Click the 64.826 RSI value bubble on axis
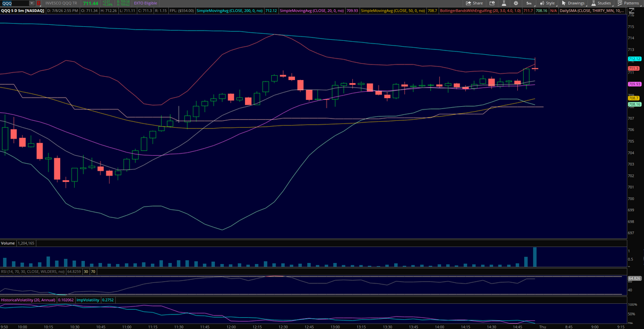The image size is (644, 329). click(x=634, y=278)
